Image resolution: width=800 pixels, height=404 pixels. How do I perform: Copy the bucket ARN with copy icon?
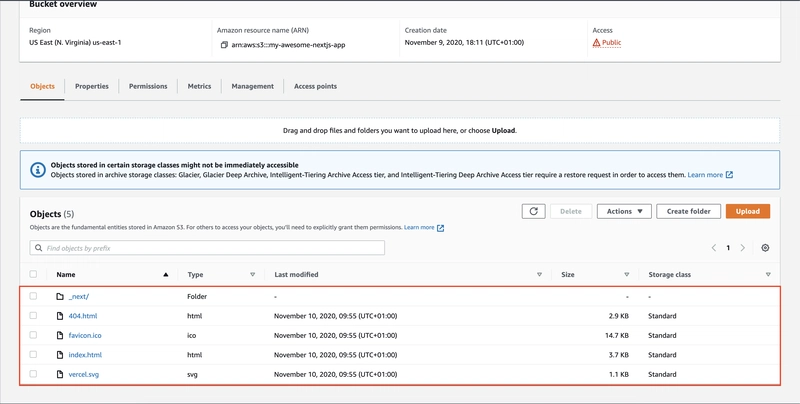(224, 45)
